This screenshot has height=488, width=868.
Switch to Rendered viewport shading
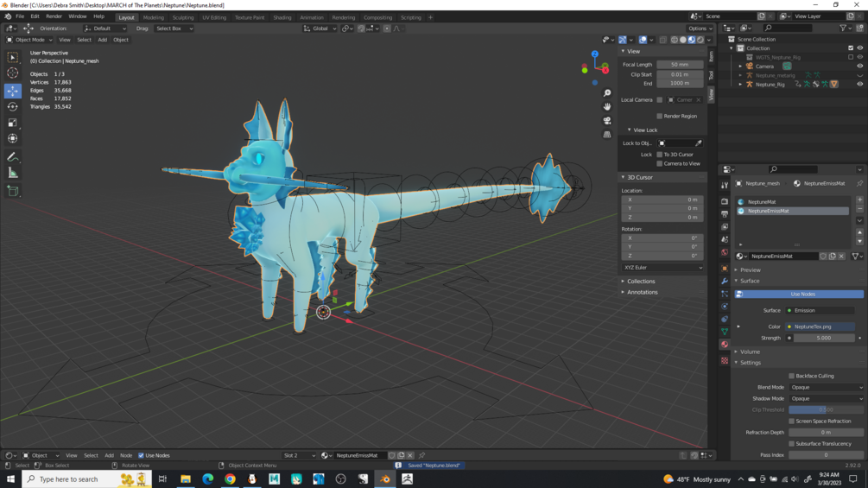700,40
